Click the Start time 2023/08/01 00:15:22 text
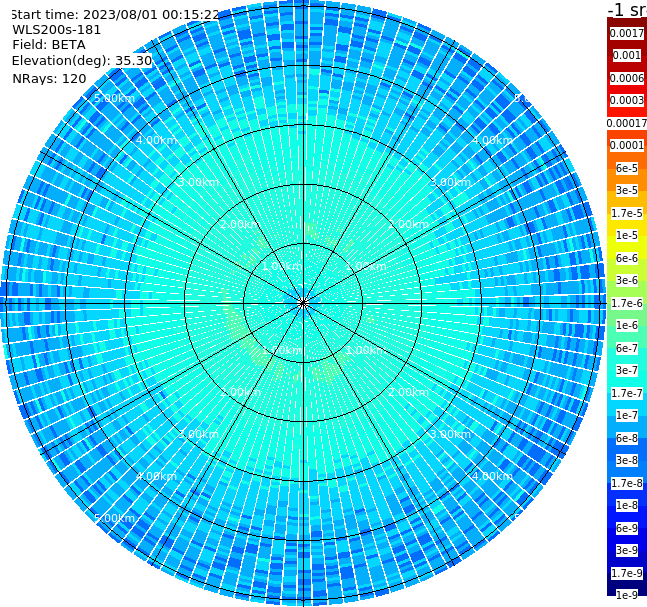 [115, 14]
